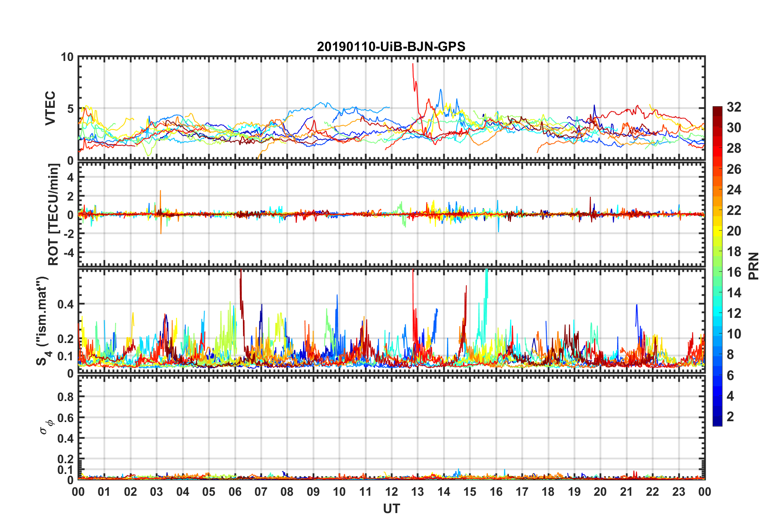Click x-axis tick label 23
This screenshot has height=532, width=783.
(x=678, y=492)
